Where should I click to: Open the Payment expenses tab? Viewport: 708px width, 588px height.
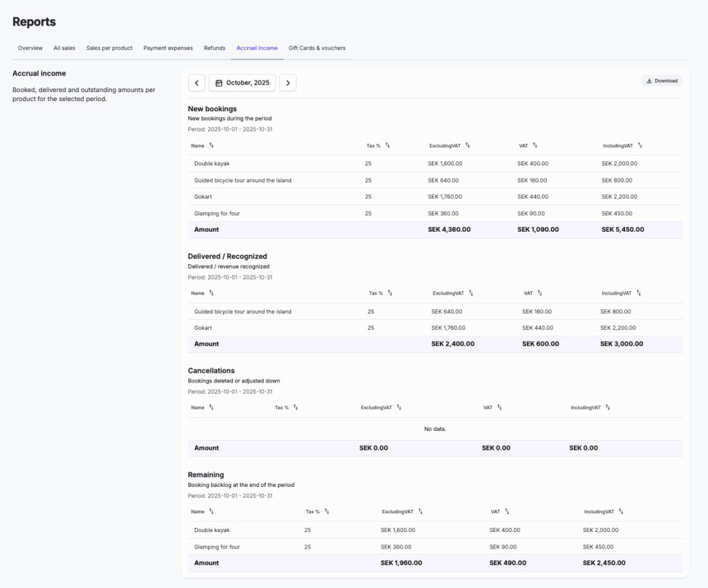(168, 48)
